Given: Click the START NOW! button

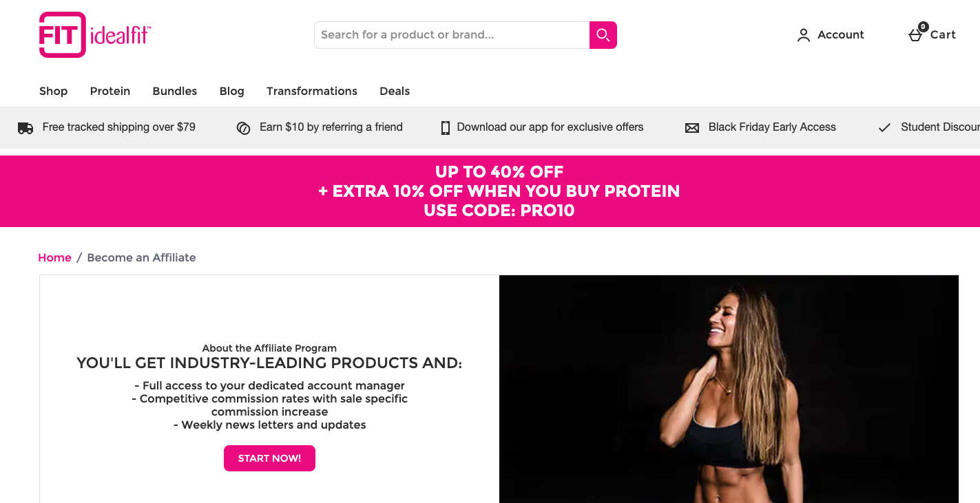Looking at the screenshot, I should [269, 458].
